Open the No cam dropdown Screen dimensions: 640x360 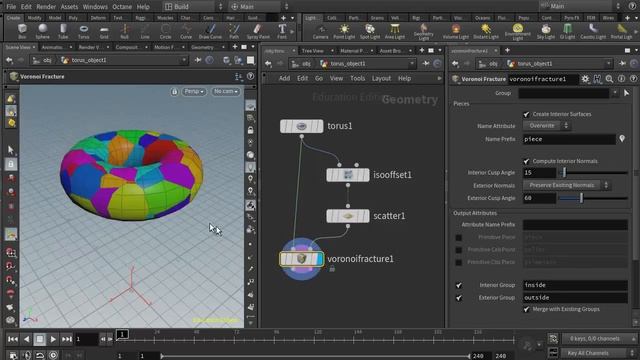[x=226, y=91]
